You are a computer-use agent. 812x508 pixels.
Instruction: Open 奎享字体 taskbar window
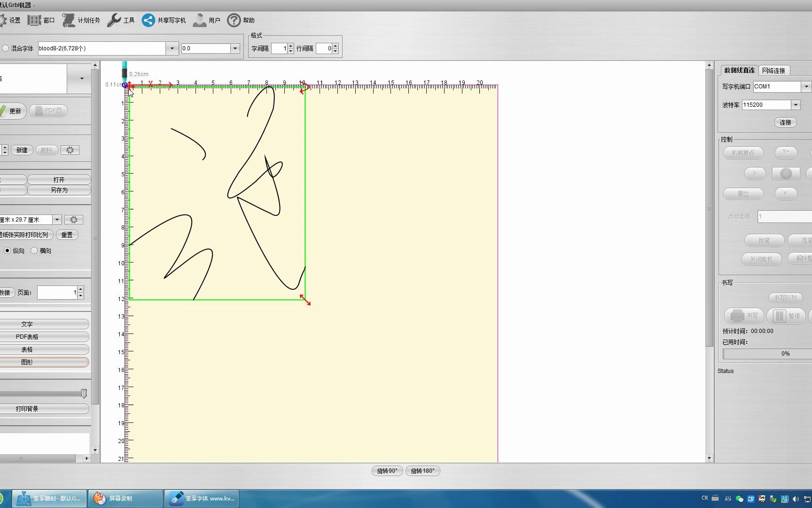point(202,499)
